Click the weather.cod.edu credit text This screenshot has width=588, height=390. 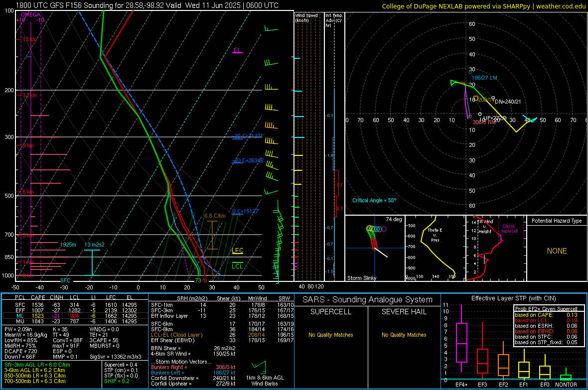(561, 6)
